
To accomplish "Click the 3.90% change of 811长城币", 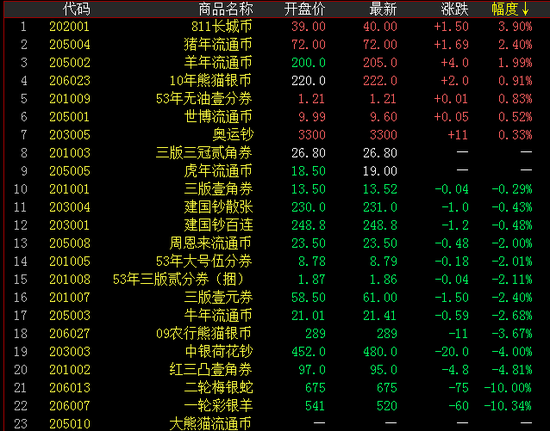I will pyautogui.click(x=515, y=27).
